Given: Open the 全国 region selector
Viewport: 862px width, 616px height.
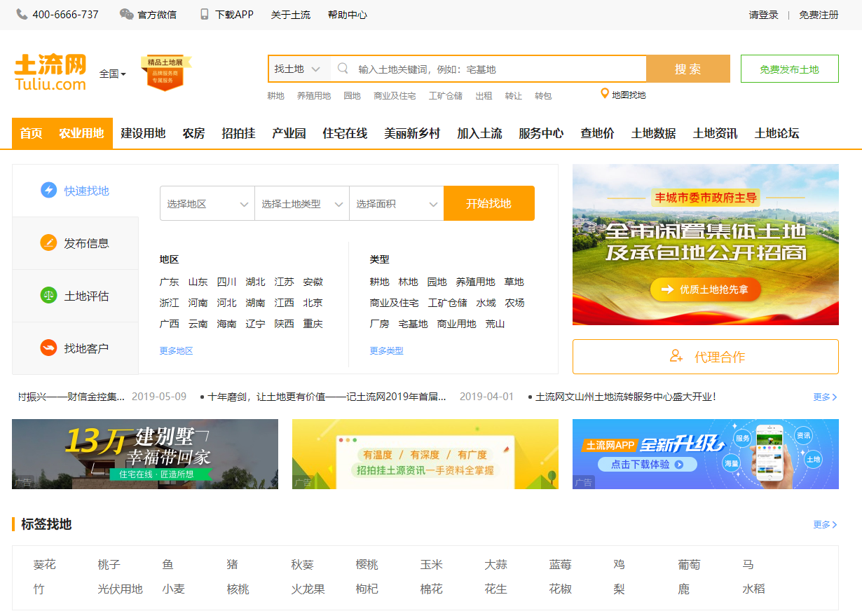Looking at the screenshot, I should tap(112, 74).
